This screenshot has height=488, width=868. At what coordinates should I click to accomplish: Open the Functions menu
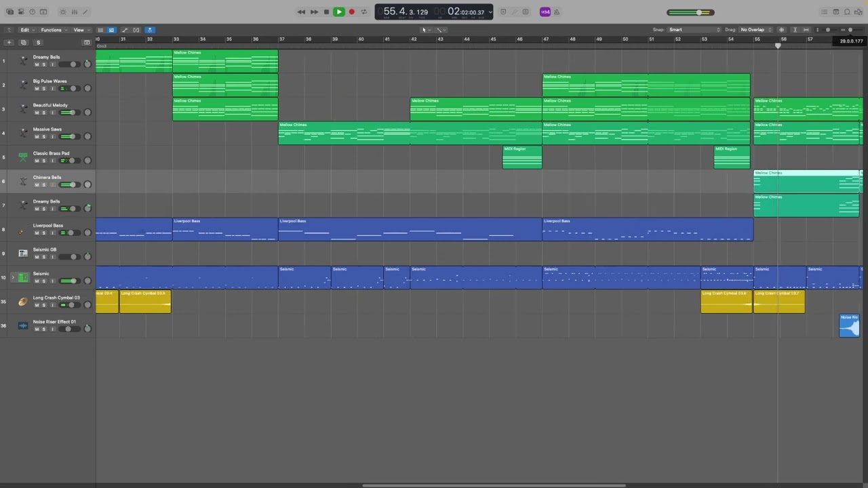pos(53,30)
